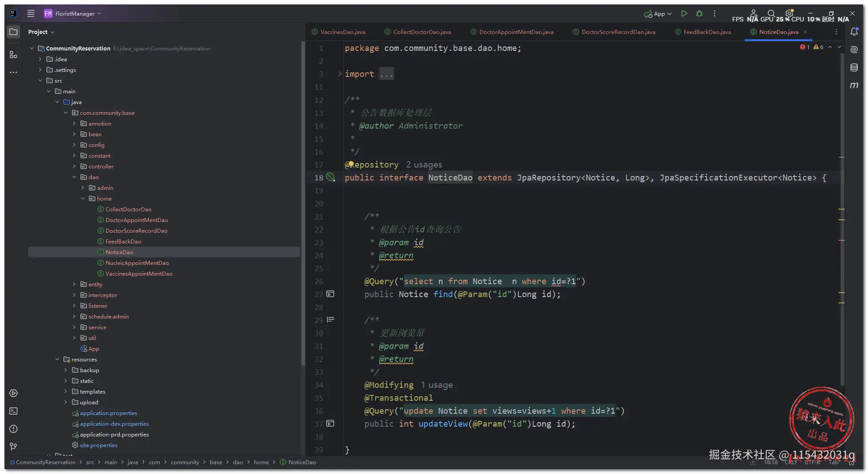Open more run actions menu
Viewport: 868px width, 474px height.
[x=715, y=13]
